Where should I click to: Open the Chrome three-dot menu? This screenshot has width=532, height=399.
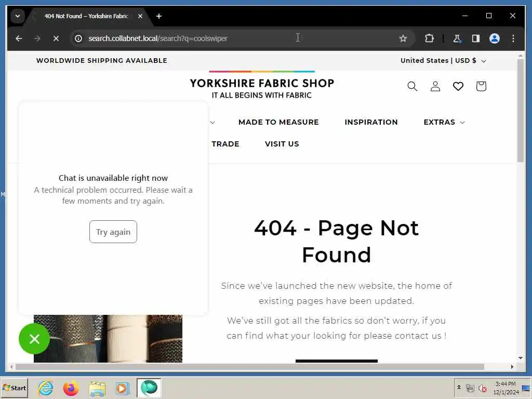click(x=513, y=38)
